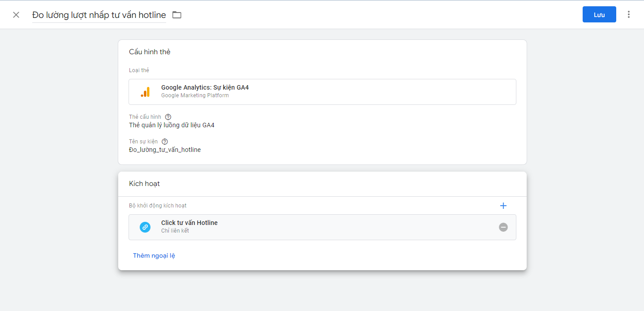Screen dimensions: 644x311
Task: Click the 'Chỉ liên kết' trigger subtype text
Action: 175,231
